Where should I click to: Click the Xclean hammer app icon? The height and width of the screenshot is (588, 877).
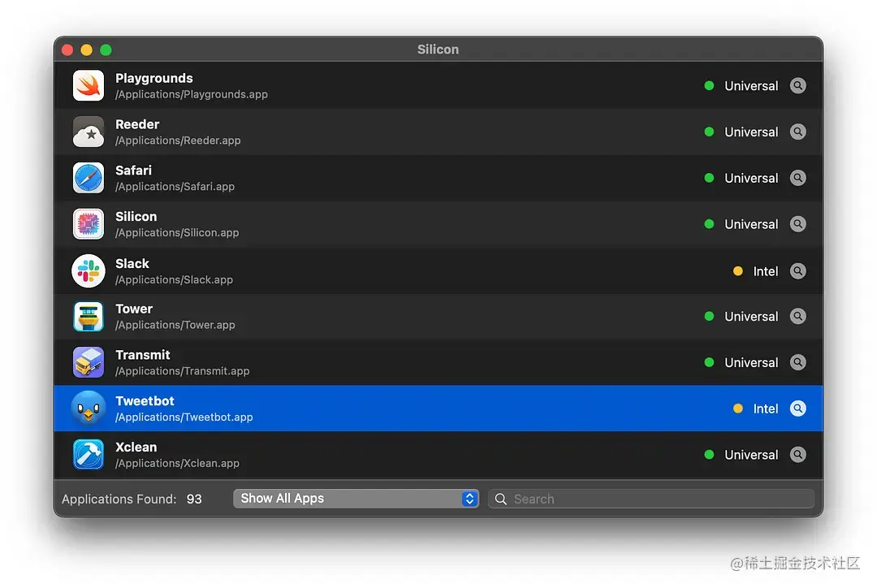(89, 454)
